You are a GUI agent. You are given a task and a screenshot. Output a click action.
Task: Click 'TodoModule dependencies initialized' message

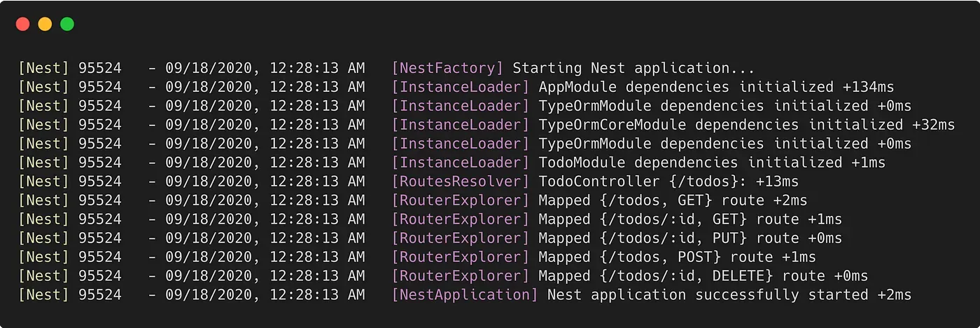689,163
